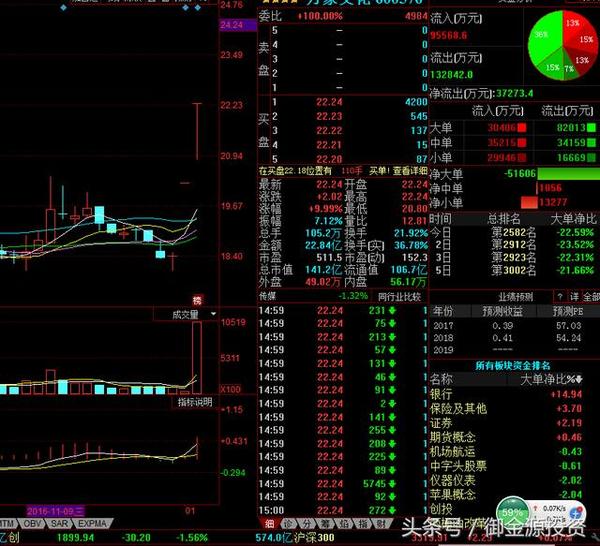This screenshot has height=546, width=600.
Task: Click the 换手 21.92% value
Action: point(411,233)
